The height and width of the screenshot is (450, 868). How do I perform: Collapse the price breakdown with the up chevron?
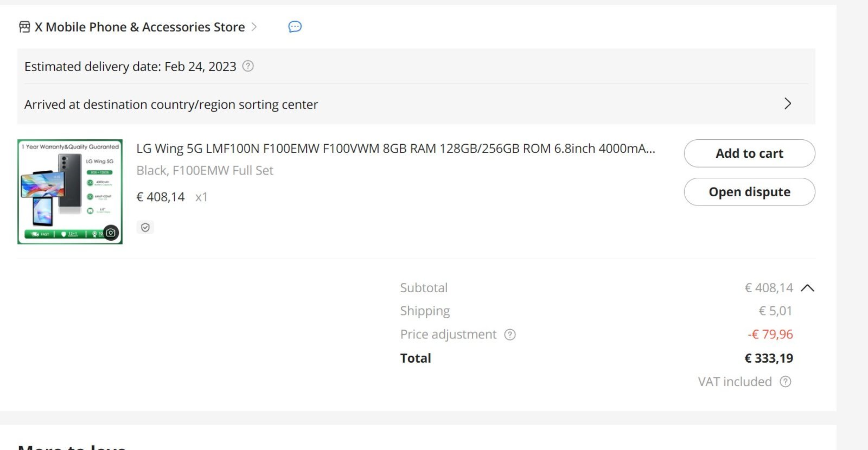point(807,288)
